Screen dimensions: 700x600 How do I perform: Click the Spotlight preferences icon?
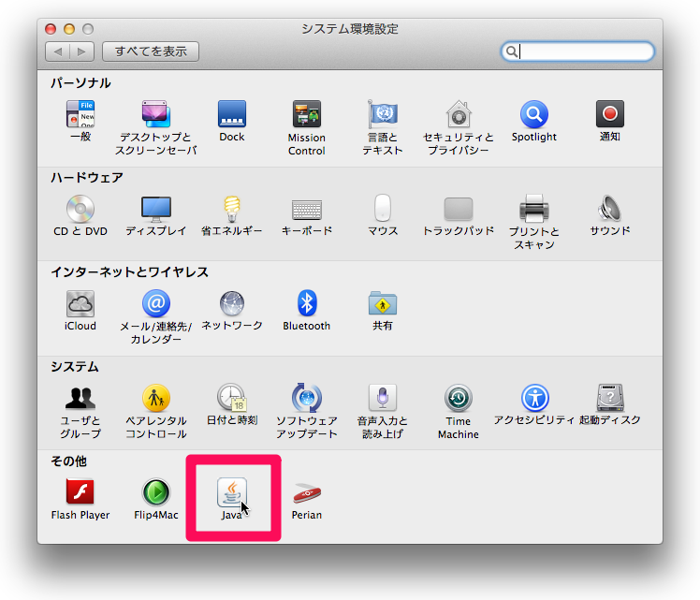[x=533, y=115]
